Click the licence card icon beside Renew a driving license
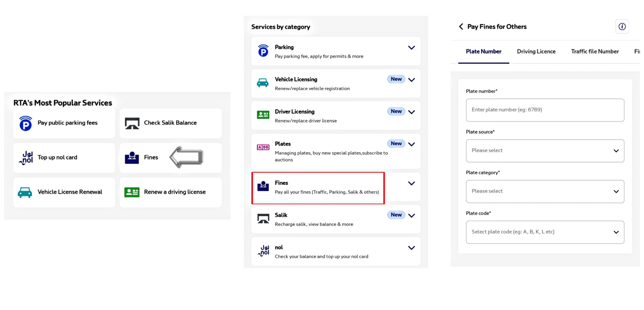 132,192
